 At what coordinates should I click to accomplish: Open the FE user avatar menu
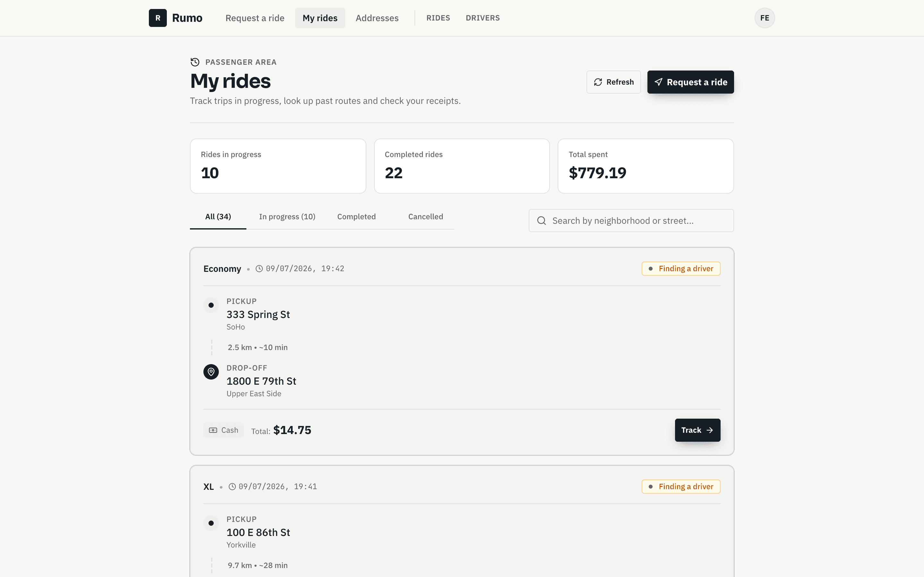(x=765, y=18)
